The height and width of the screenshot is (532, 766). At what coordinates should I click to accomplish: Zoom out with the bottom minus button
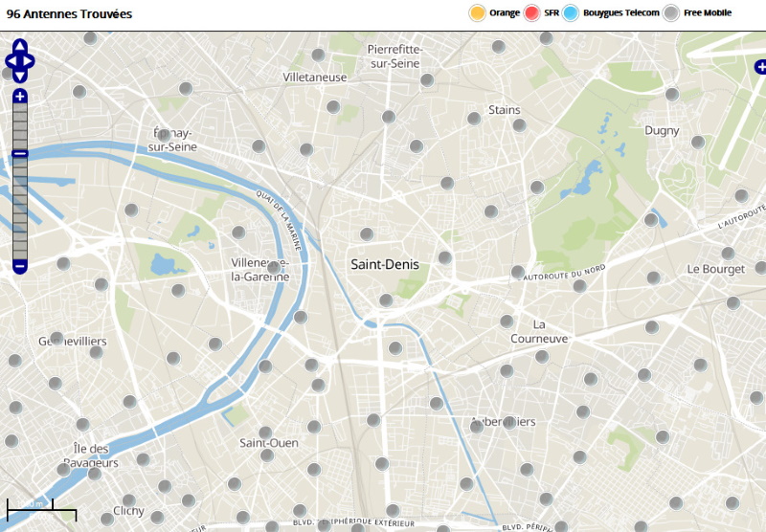pos(20,266)
